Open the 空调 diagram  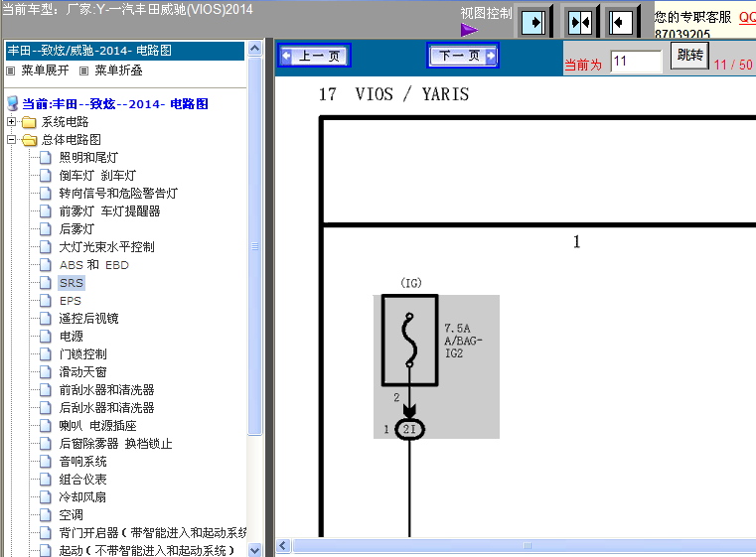(x=71, y=515)
